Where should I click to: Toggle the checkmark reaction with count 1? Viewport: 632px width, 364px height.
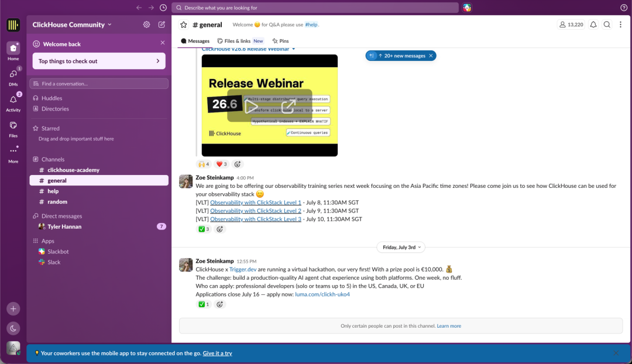(204, 304)
